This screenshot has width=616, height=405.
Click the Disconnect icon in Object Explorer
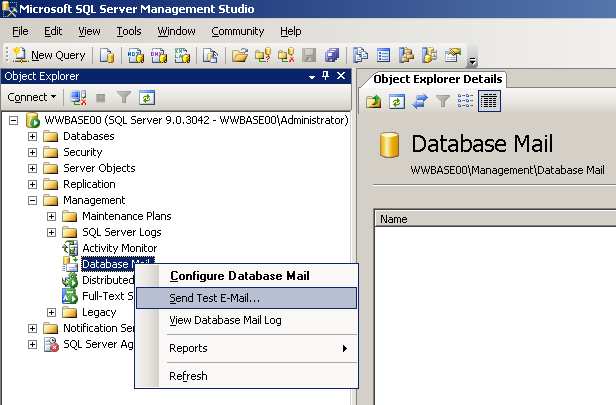(x=78, y=97)
